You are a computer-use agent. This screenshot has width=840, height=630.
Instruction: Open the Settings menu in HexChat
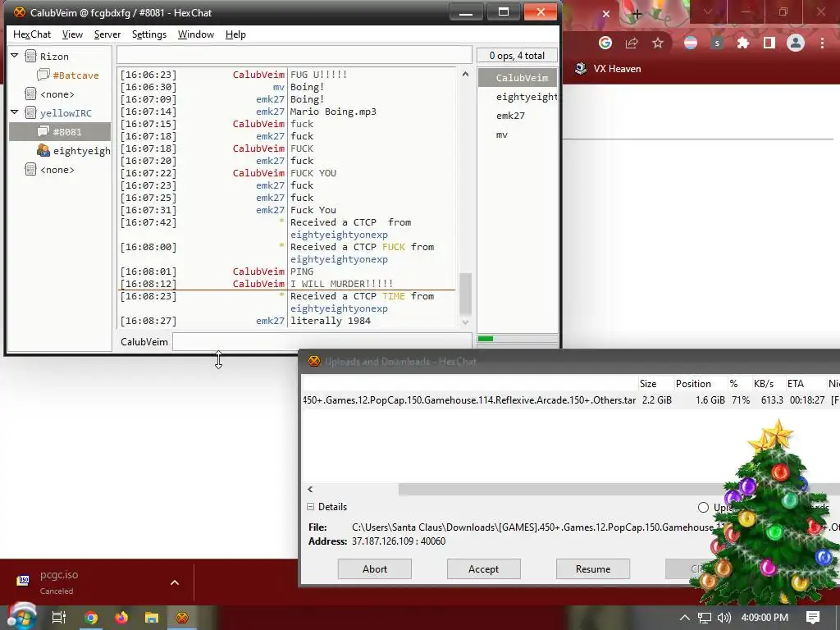pyautogui.click(x=149, y=34)
